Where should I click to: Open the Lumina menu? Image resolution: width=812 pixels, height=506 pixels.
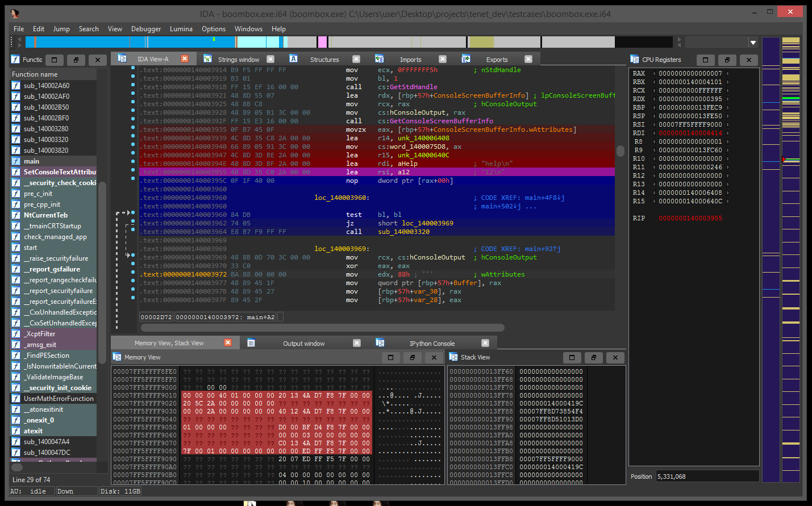tap(181, 29)
